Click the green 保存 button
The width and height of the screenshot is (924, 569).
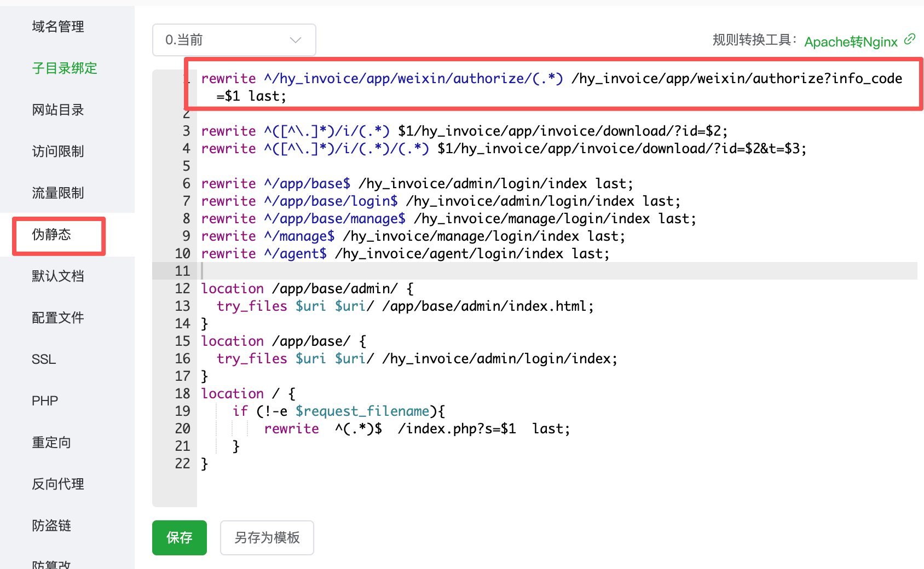179,537
